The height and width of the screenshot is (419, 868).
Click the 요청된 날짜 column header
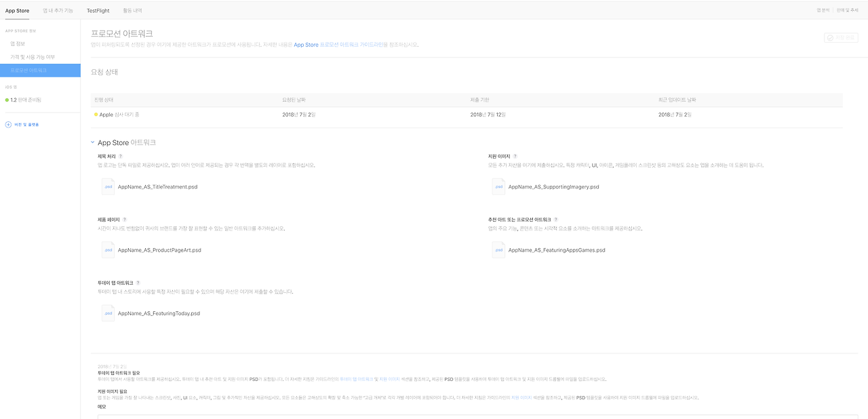click(294, 100)
